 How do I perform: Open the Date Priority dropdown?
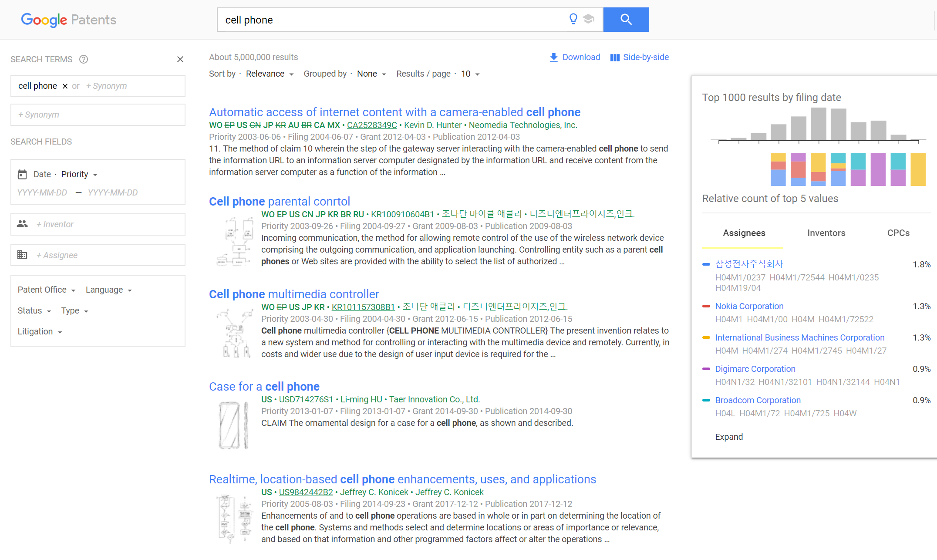tap(79, 174)
